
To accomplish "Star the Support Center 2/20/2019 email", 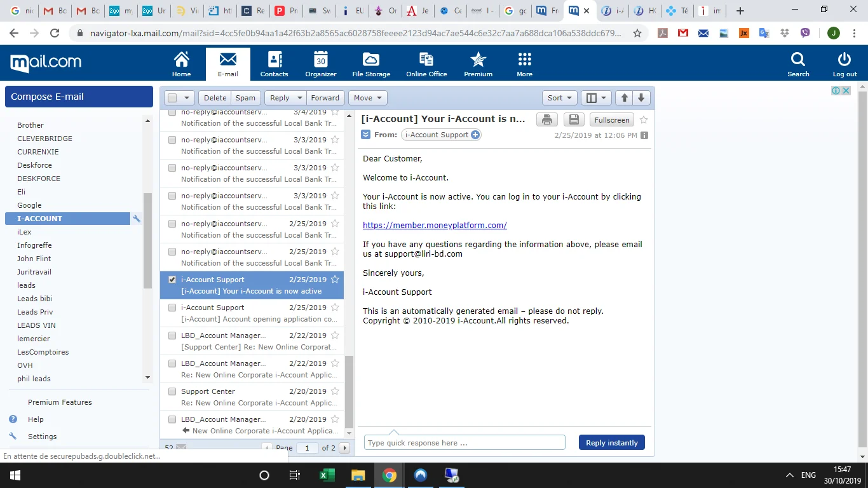I will click(x=335, y=391).
